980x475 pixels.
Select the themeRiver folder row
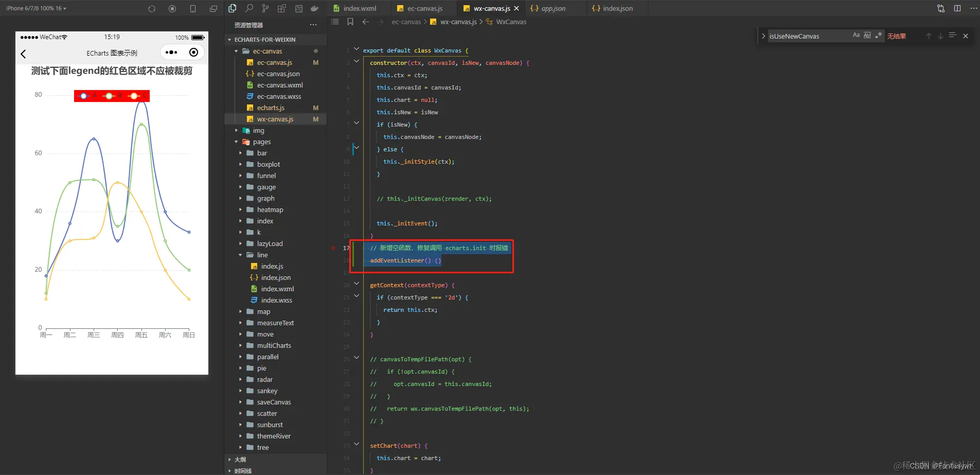(x=275, y=436)
